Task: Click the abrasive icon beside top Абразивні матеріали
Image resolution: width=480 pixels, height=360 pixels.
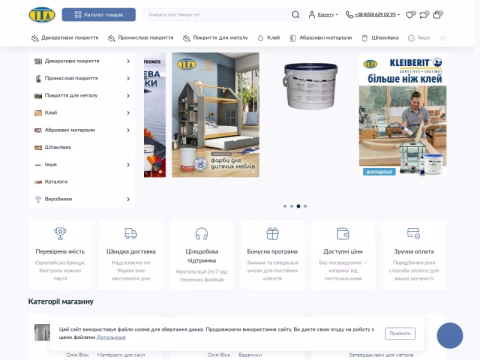Action: point(293,38)
